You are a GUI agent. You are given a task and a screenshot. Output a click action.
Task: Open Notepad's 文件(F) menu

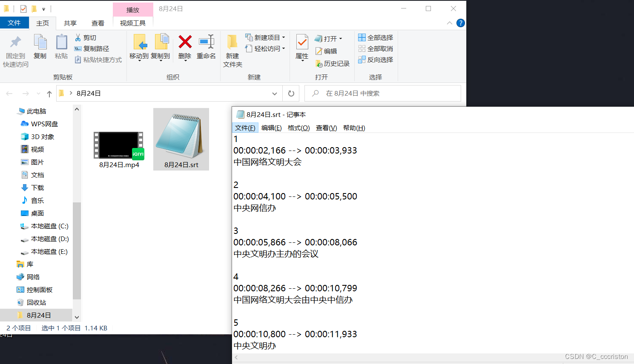tap(245, 128)
